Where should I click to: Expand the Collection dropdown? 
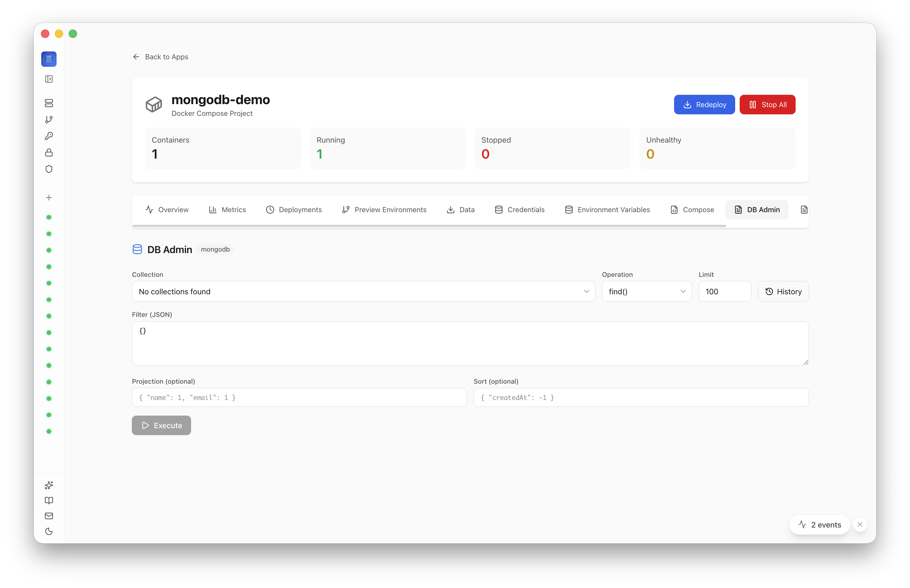364,291
